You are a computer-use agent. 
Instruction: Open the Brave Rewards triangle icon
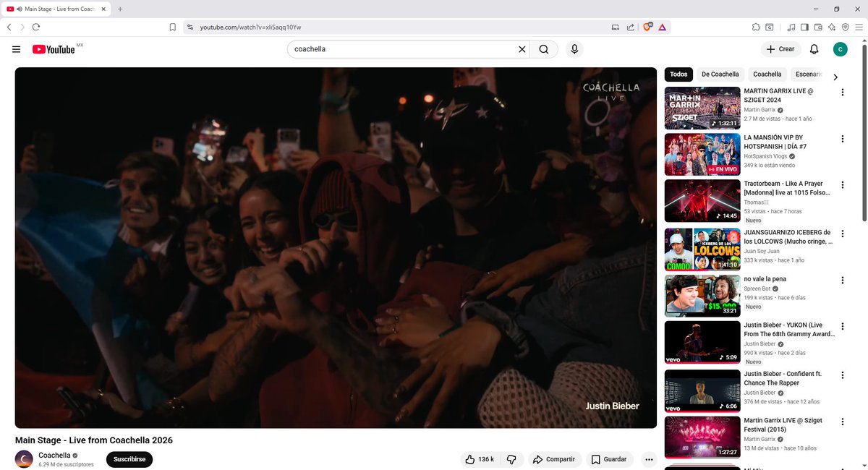[662, 27]
